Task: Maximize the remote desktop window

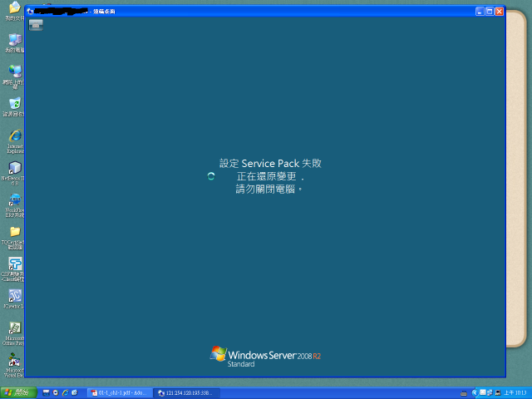Action: 490,11
